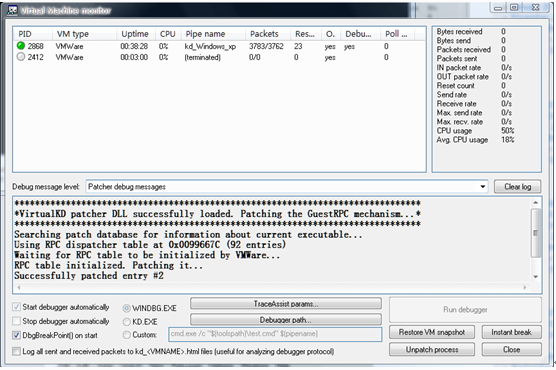Click the log horizontal scroll left arrow
Viewport: 556px width, 370px height.
19,287
